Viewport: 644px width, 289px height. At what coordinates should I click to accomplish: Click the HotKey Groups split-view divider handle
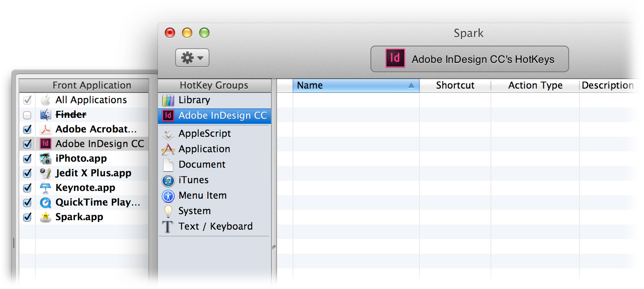click(x=274, y=247)
